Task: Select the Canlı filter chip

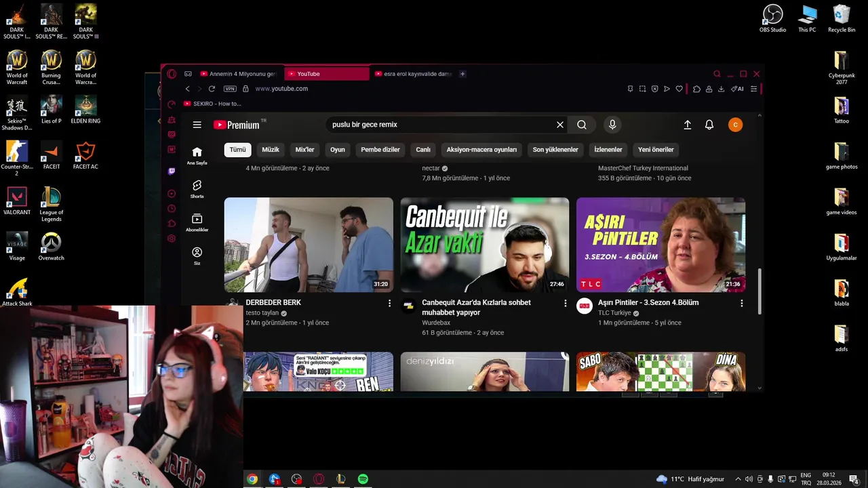Action: point(423,150)
